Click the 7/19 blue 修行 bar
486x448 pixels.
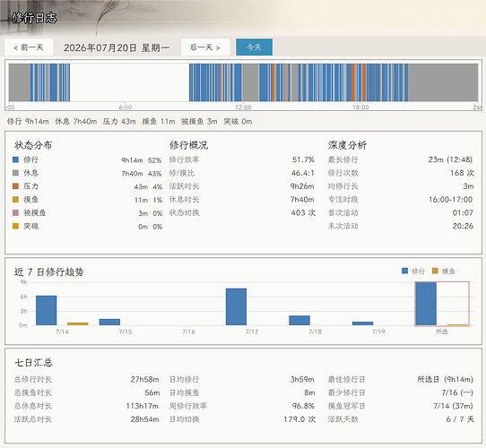pos(362,323)
